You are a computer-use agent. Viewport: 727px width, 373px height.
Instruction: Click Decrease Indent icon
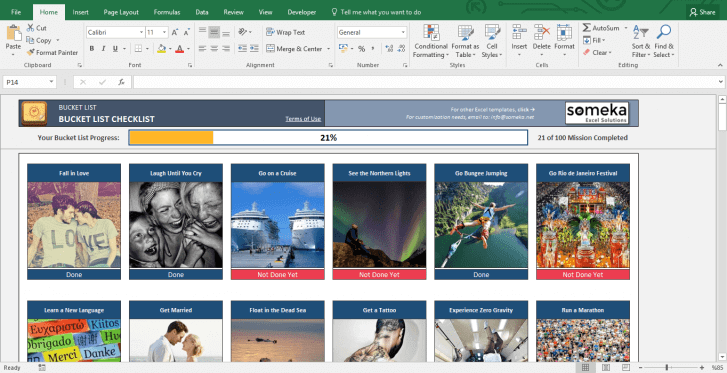(x=242, y=48)
